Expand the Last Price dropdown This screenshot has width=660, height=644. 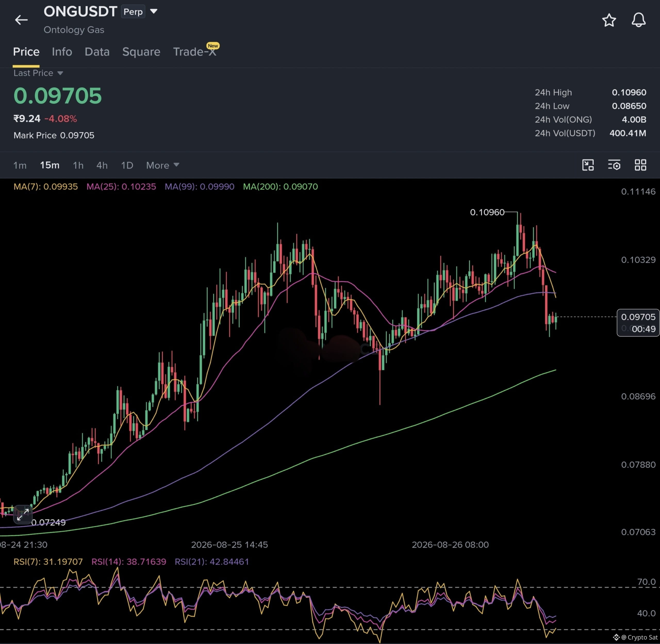[38, 73]
